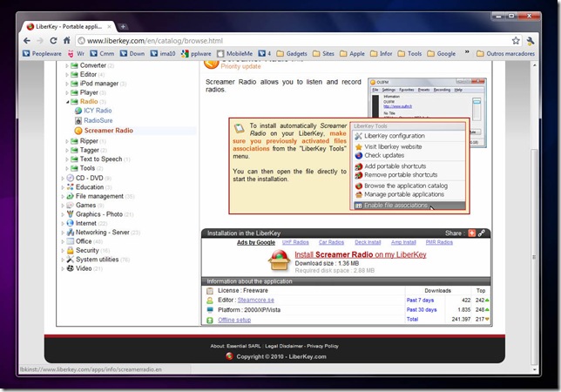Image resolution: width=561 pixels, height=392 pixels.
Task: Click the page vertical scrollbar thumb
Action: pyautogui.click(x=534, y=256)
